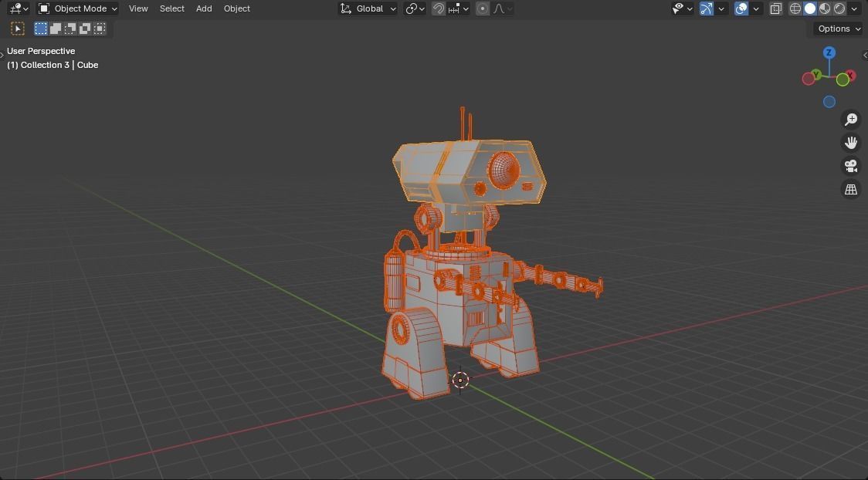Viewport: 868px width, 480px height.
Task: Open the Options dropdown
Action: click(838, 29)
